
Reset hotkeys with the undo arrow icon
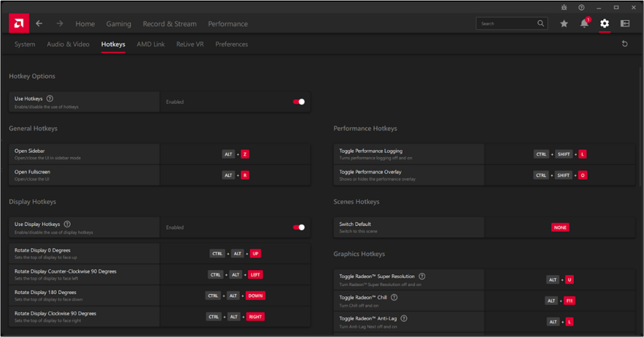point(625,44)
